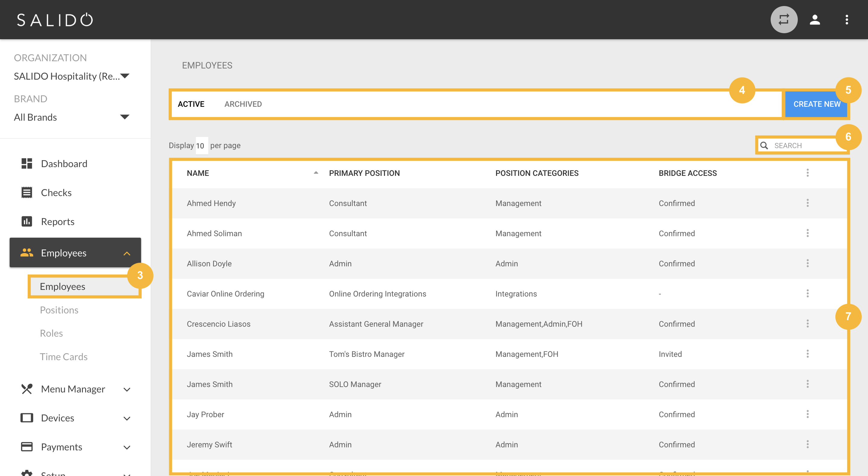868x476 pixels.
Task: Open Time Cards submenu item
Action: coord(64,357)
